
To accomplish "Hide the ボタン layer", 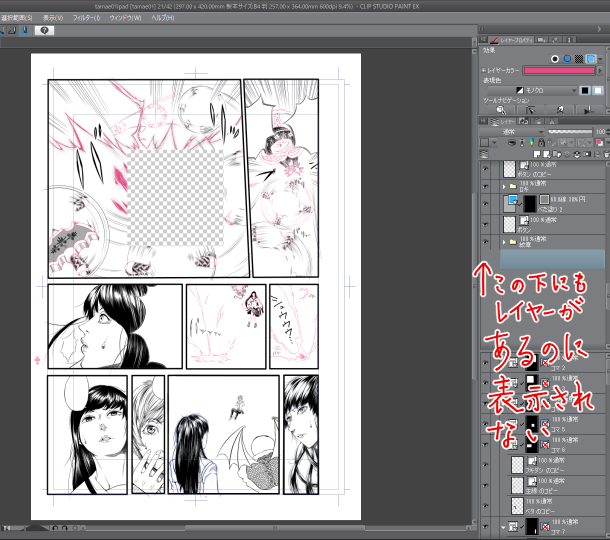I will click(x=485, y=224).
